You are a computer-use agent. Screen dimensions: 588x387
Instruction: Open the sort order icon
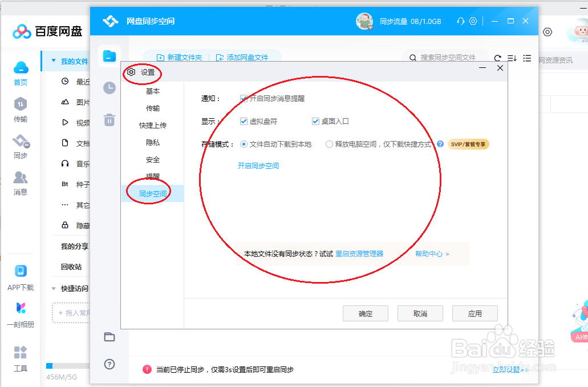click(512, 58)
